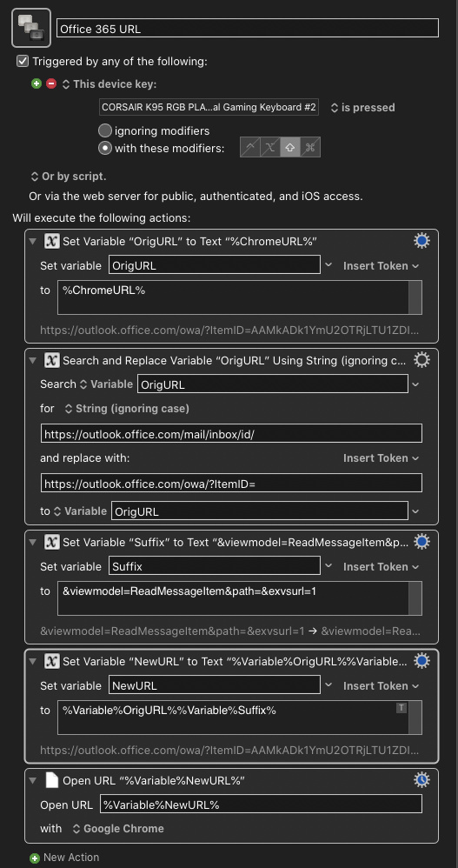Open variable list arrow beside Suffix field
This screenshot has height=868, width=458.
pyautogui.click(x=329, y=566)
